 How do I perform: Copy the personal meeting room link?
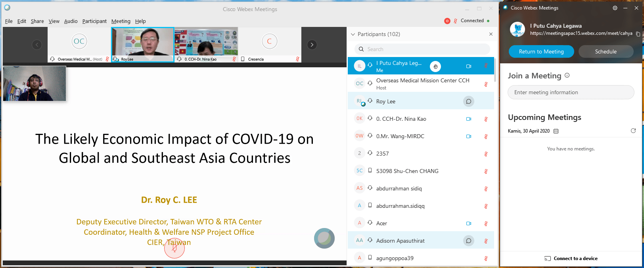tap(638, 34)
